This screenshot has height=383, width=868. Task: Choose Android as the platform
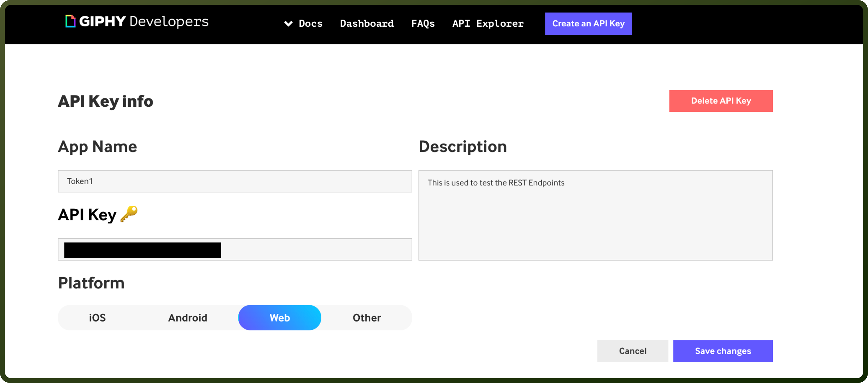188,318
